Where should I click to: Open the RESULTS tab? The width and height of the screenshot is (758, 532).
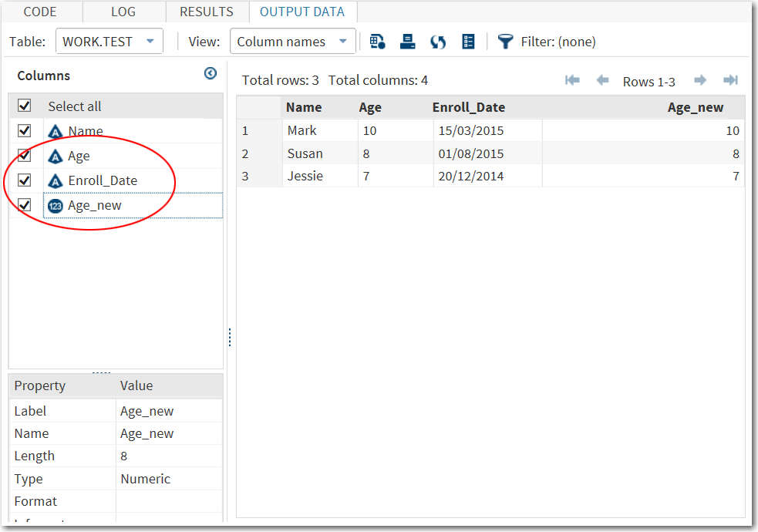(206, 12)
